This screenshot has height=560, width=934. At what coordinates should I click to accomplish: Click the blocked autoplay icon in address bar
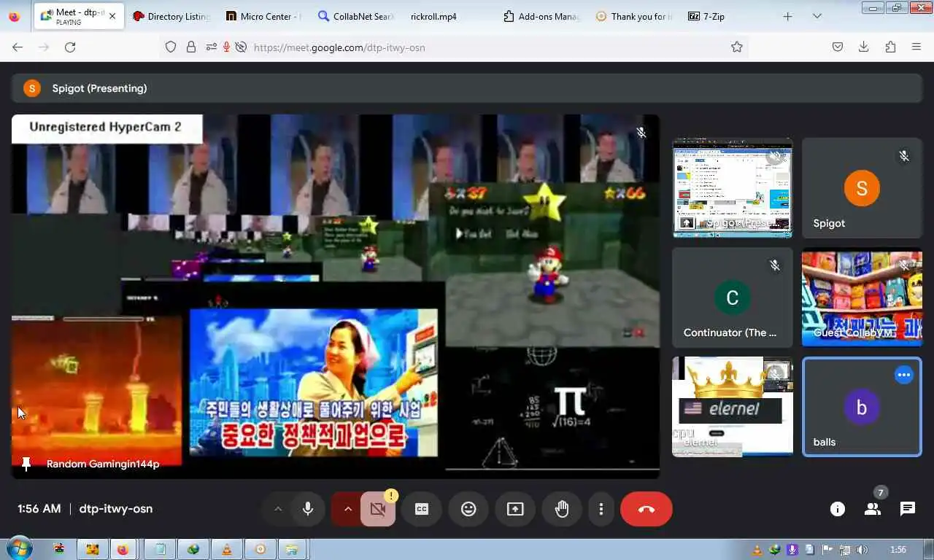click(x=241, y=47)
